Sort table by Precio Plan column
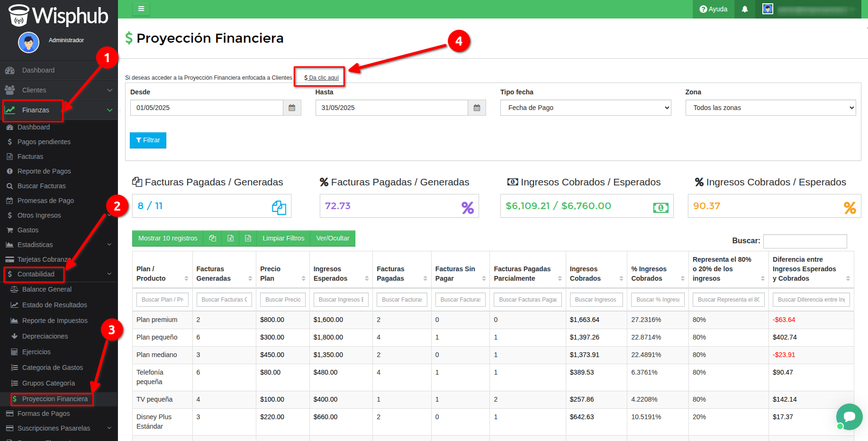868x441 pixels. point(282,274)
